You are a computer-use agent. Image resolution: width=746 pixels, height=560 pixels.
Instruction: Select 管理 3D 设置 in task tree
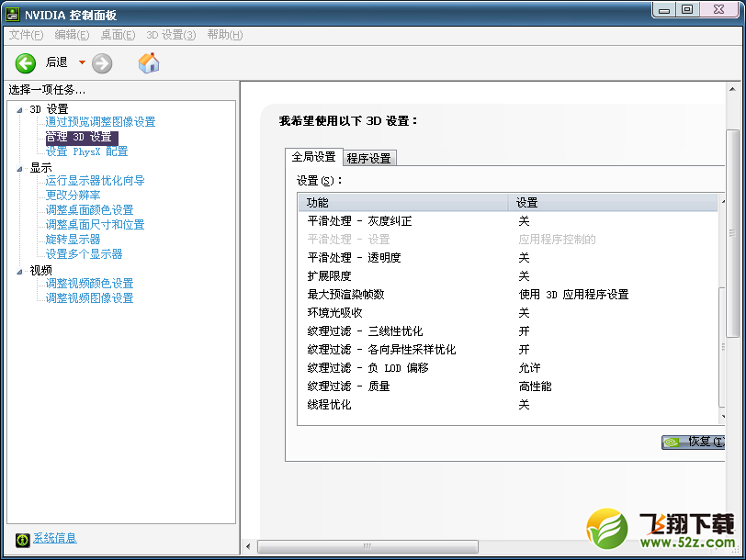click(x=82, y=138)
